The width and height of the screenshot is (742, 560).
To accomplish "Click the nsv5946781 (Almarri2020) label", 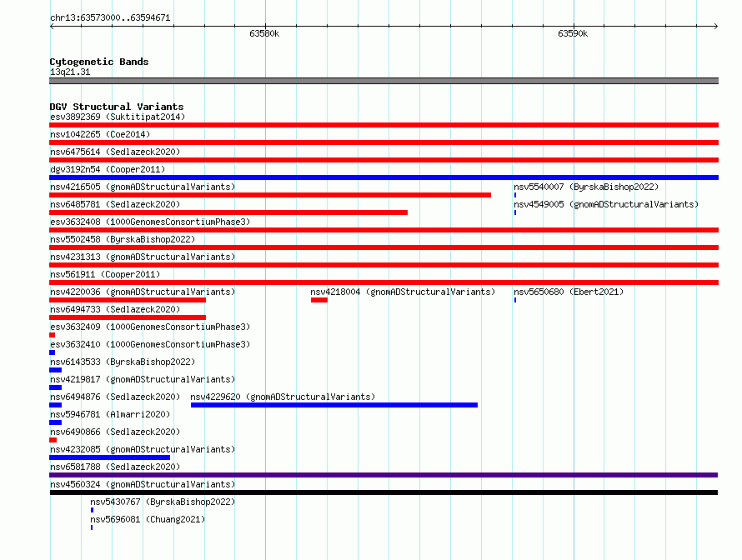I will (x=110, y=414).
